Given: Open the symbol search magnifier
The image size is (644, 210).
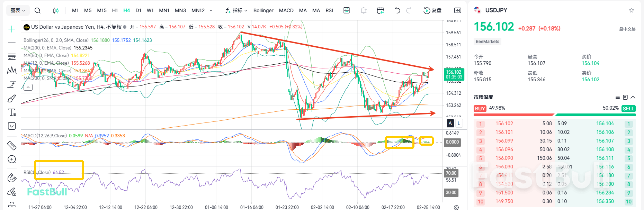Looking at the screenshot, I should [37, 10].
